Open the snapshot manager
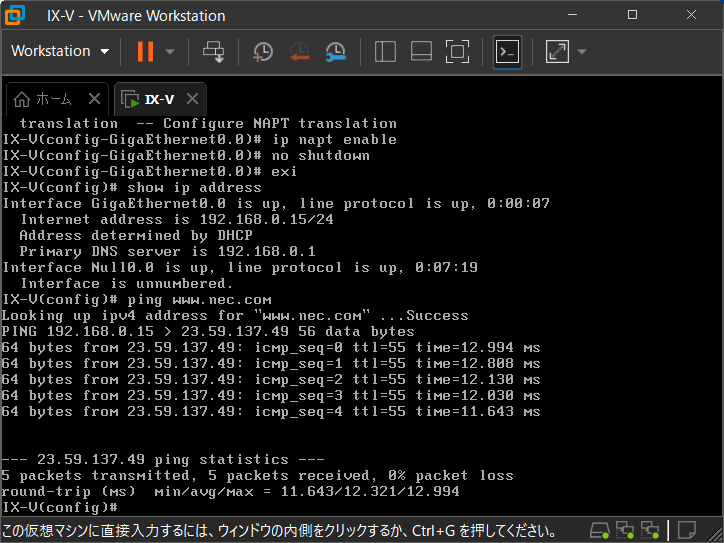 (336, 51)
